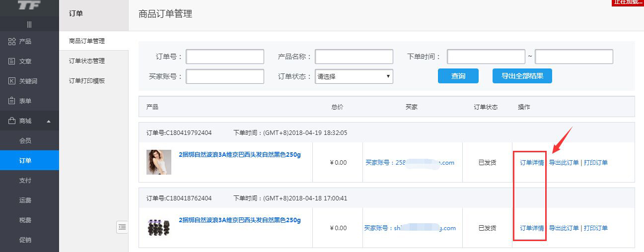Click the 文章 document icon
This screenshot has width=644, height=252.
coord(12,62)
